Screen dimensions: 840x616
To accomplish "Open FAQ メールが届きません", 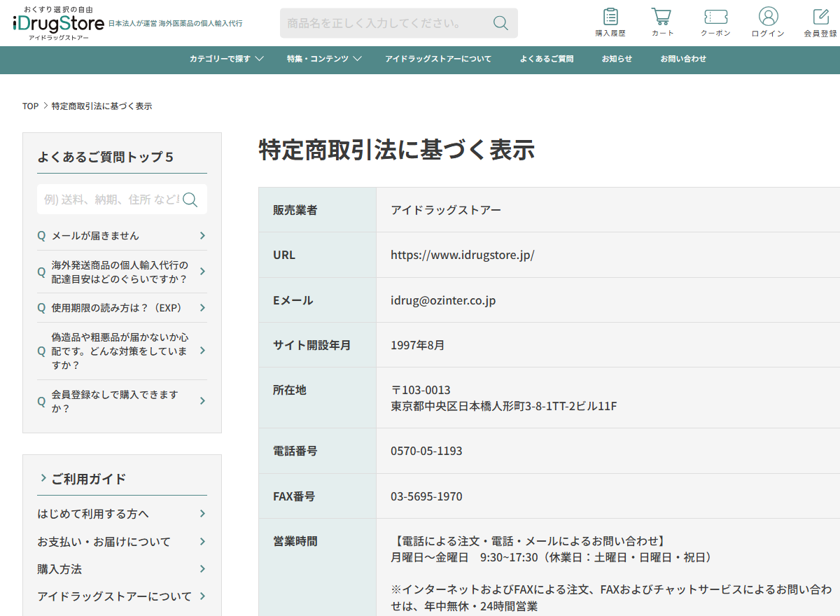I will pos(95,236).
